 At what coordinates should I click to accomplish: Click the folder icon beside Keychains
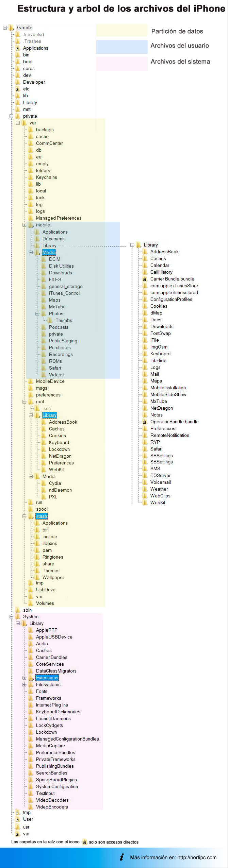click(x=31, y=177)
